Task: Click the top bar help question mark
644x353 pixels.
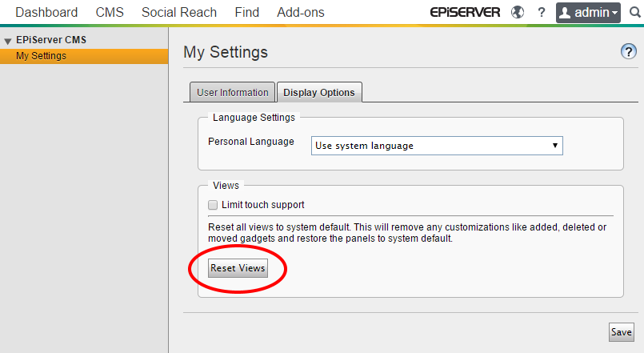Action: coord(542,12)
